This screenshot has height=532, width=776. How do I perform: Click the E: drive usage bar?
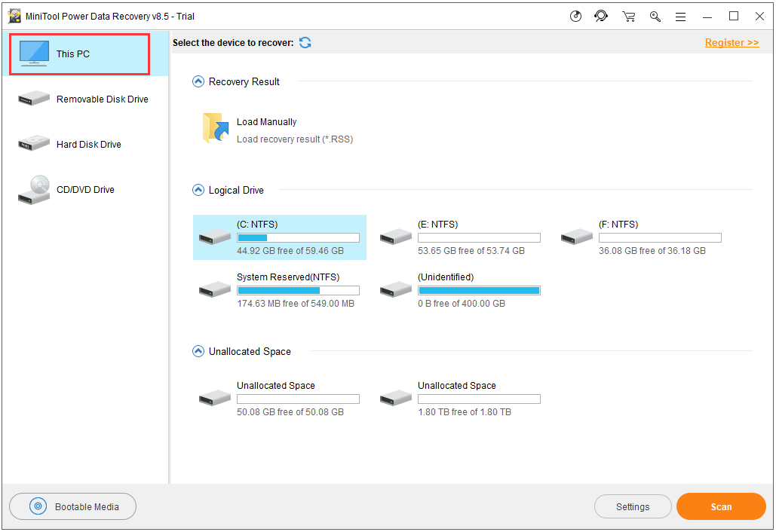tap(479, 238)
